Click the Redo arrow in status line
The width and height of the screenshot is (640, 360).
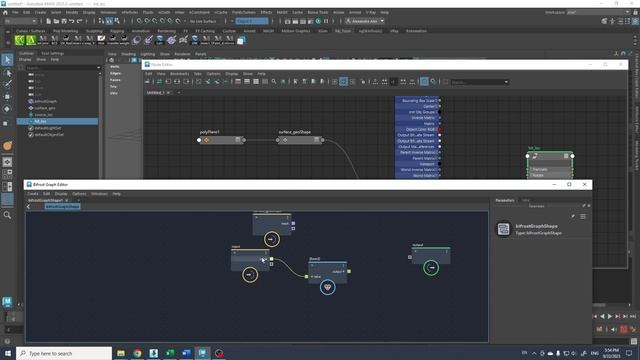(x=80, y=21)
